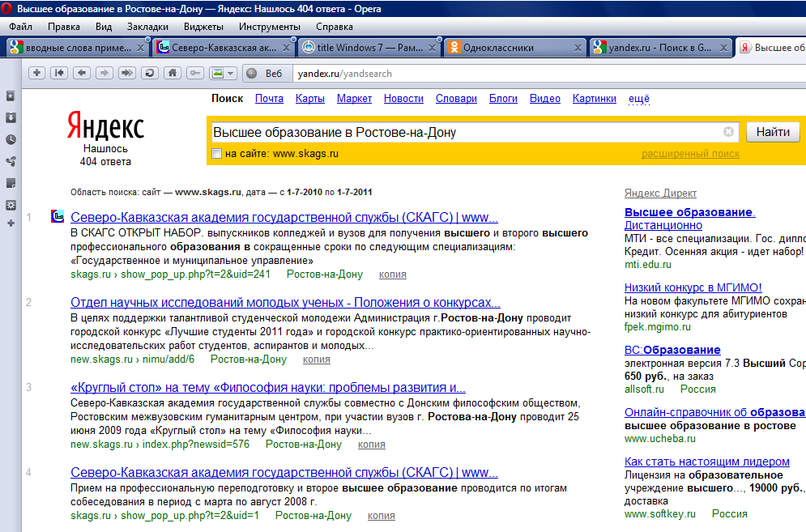Open the 'Как стать настоящим лидером' ad
The height and width of the screenshot is (532, 806).
click(707, 462)
